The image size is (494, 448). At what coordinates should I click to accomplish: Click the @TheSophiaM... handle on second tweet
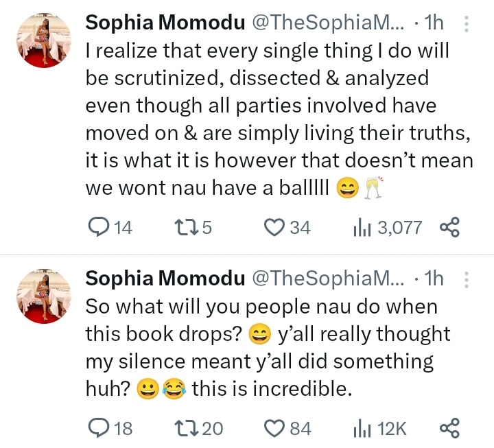click(x=329, y=278)
